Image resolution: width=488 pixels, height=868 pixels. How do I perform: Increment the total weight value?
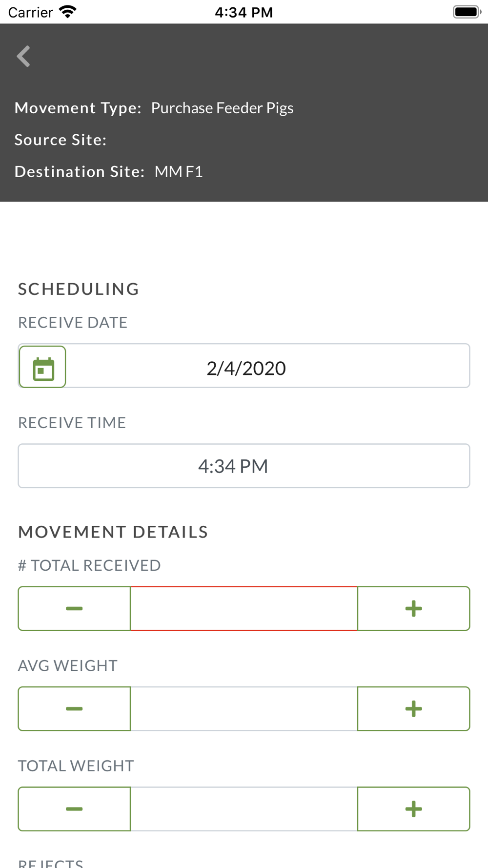413,809
